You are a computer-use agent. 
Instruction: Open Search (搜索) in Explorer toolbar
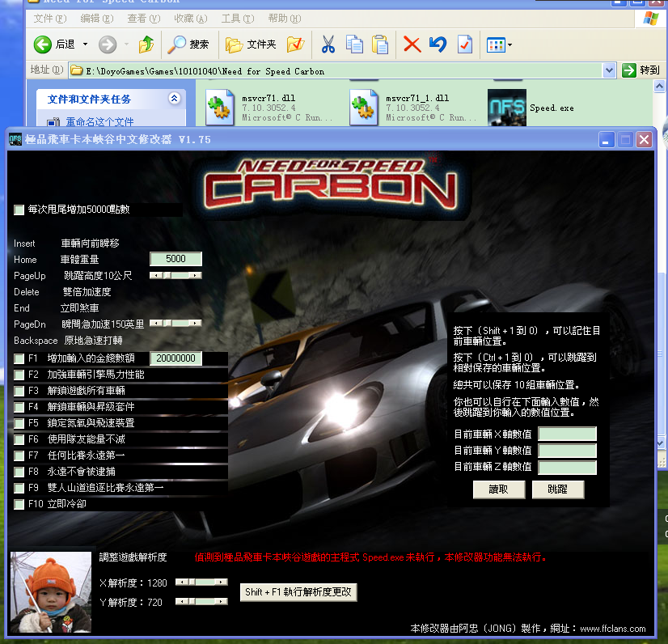tap(188, 44)
